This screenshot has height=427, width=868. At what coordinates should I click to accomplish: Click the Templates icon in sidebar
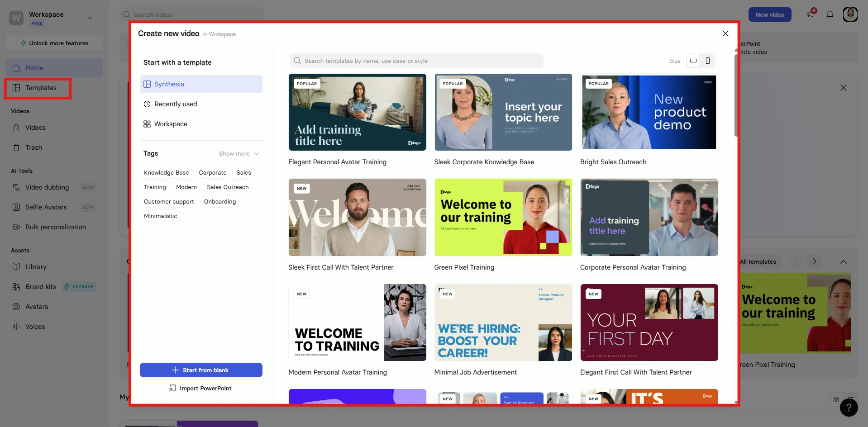click(16, 88)
